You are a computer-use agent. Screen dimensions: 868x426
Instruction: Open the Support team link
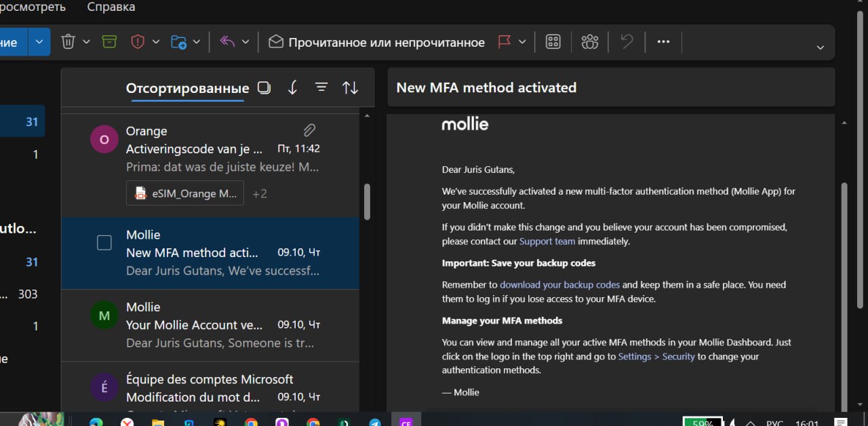tap(547, 241)
